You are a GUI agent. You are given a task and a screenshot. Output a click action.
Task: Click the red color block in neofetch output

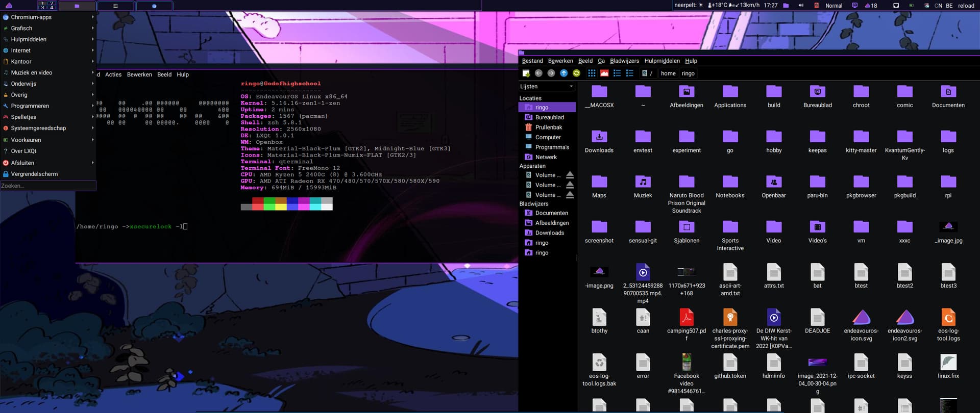tap(258, 204)
